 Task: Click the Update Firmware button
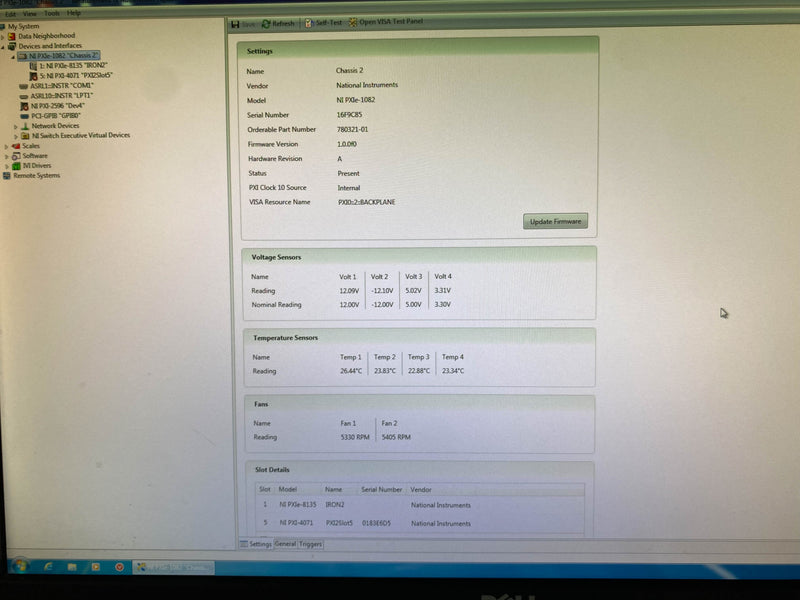click(x=554, y=220)
